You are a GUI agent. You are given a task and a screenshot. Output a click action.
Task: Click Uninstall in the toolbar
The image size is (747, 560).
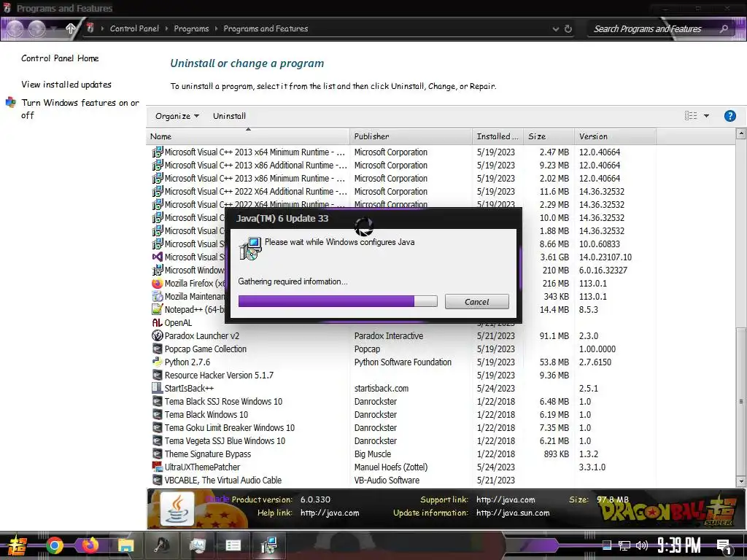pyautogui.click(x=229, y=116)
